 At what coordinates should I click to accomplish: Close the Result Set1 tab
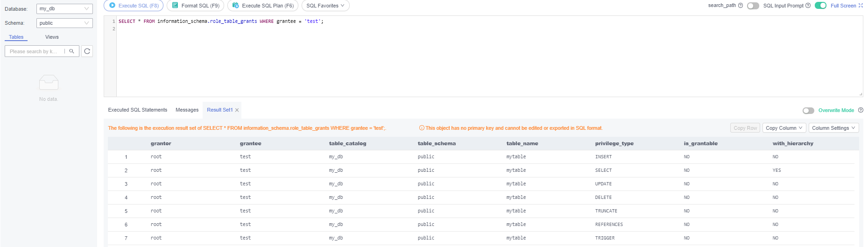pos(237,110)
